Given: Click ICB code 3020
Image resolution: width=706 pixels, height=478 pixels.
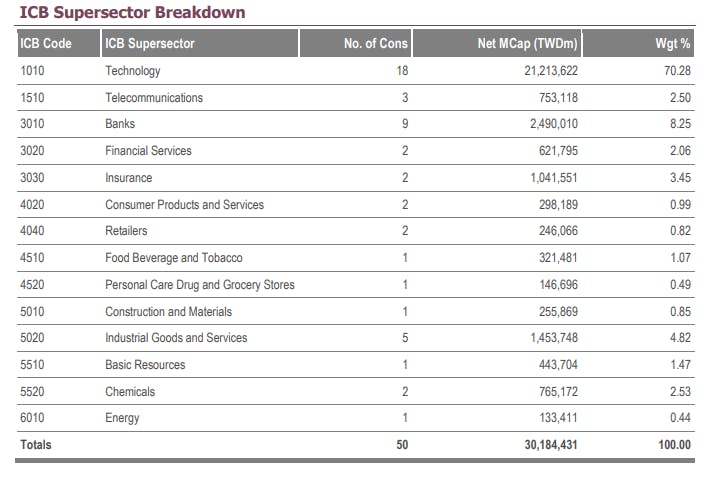Looking at the screenshot, I should coord(33,151).
